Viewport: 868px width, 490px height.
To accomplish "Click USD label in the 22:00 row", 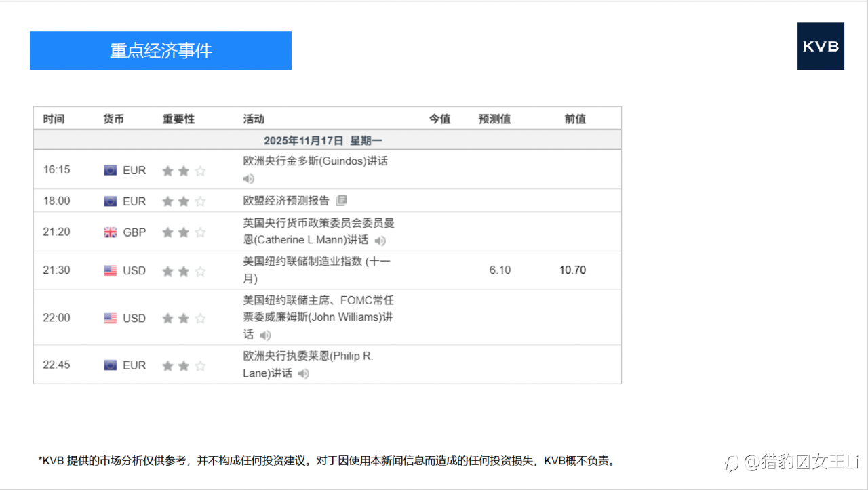I will 134,318.
